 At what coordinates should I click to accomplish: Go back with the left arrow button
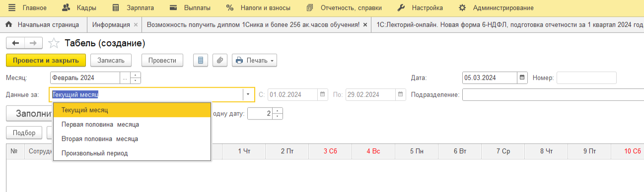15,43
